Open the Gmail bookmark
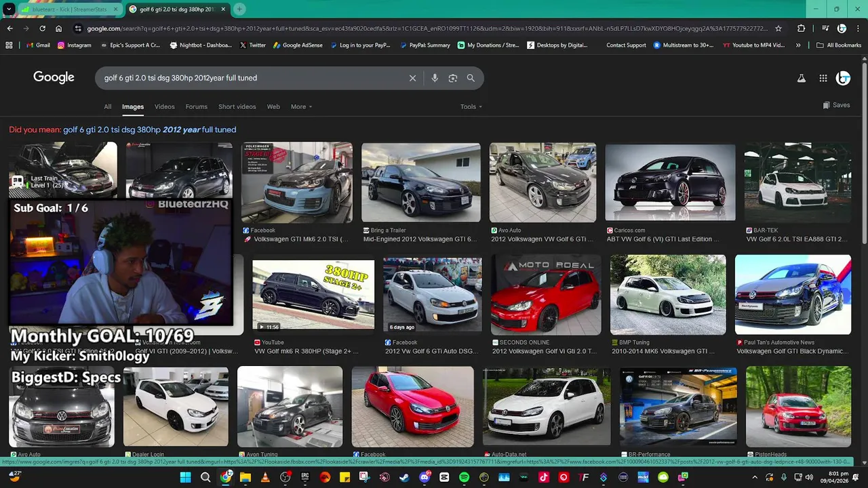 (38, 45)
